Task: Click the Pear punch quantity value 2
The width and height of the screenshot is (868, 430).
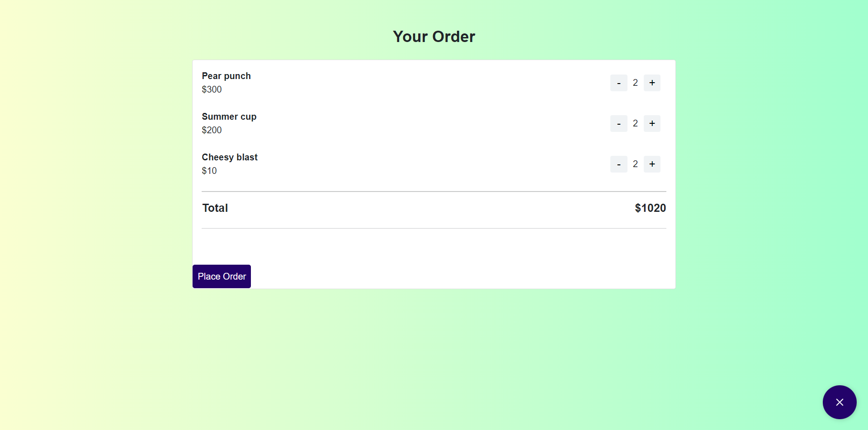Action: pyautogui.click(x=635, y=83)
